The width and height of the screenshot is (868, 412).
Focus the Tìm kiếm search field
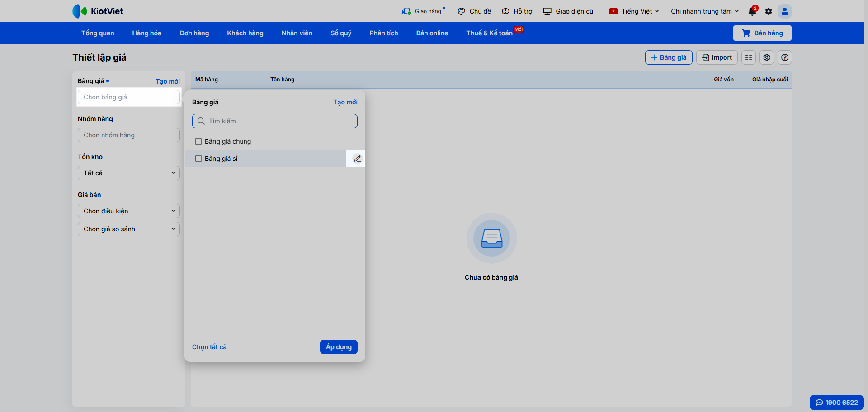pyautogui.click(x=275, y=121)
